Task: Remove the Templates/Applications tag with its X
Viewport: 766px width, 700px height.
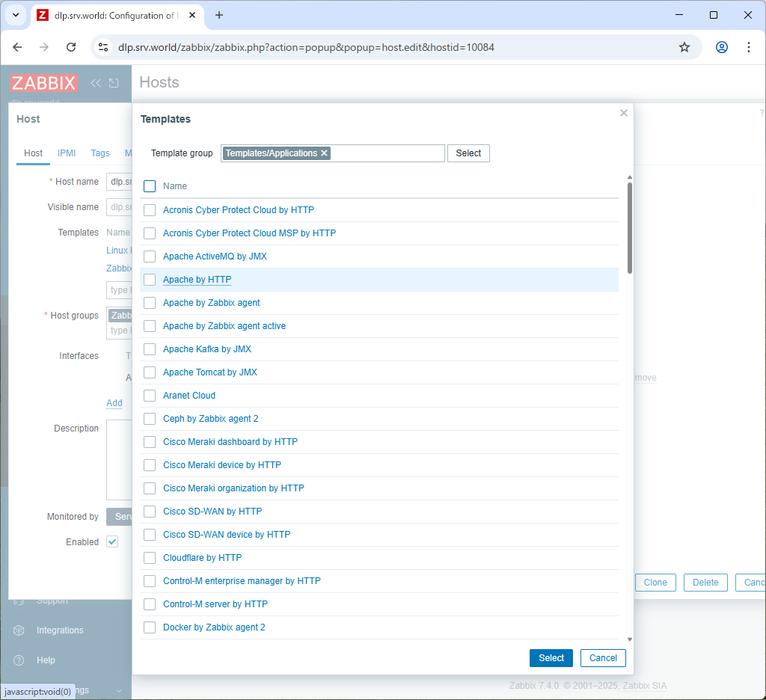Action: click(324, 153)
